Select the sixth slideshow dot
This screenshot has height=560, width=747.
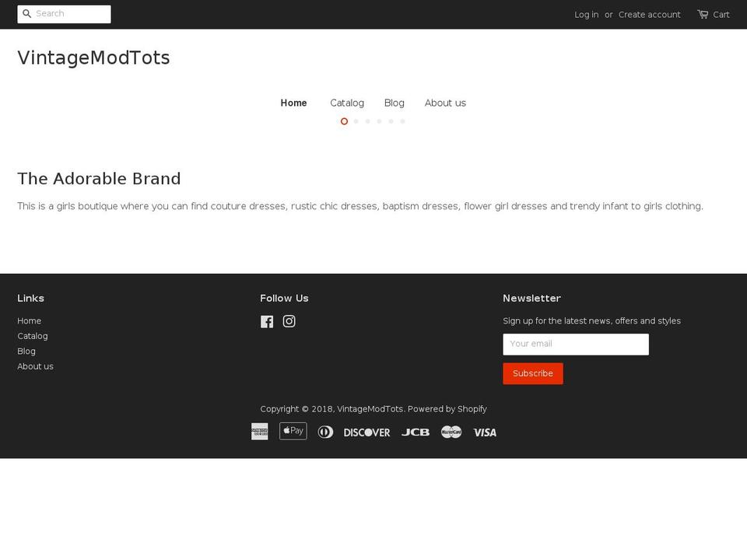[402, 121]
